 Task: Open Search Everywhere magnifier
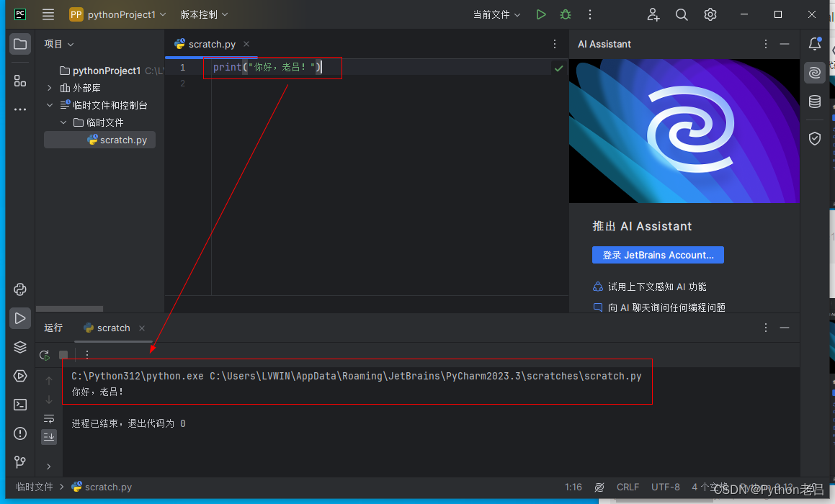(682, 14)
